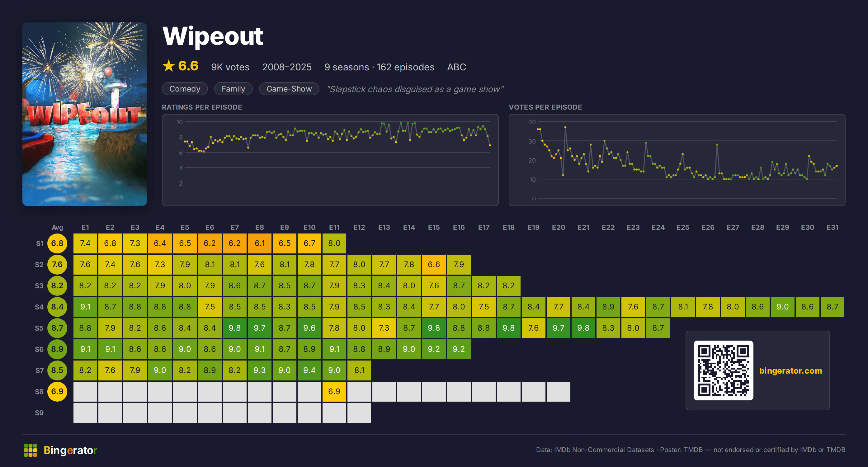
Task: Click the yellow star rating icon
Action: [x=168, y=66]
